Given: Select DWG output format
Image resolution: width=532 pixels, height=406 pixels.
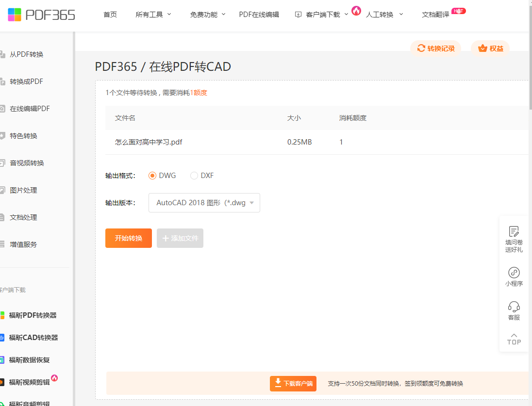Looking at the screenshot, I should tap(152, 176).
